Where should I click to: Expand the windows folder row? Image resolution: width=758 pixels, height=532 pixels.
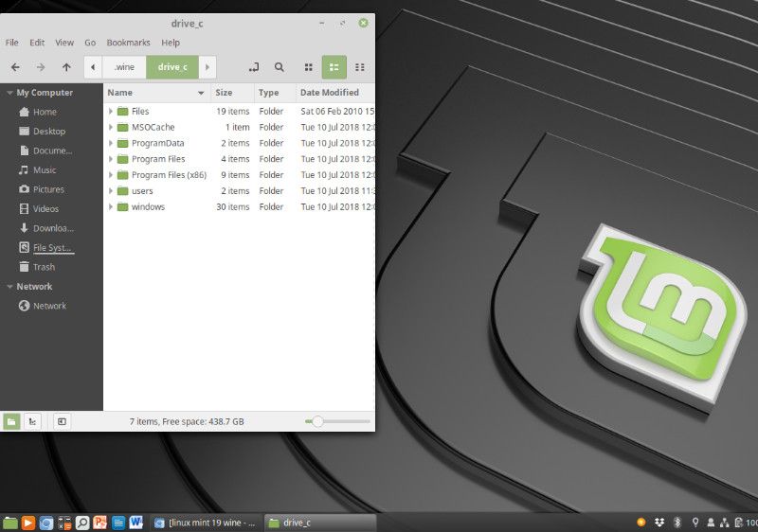[x=111, y=206]
